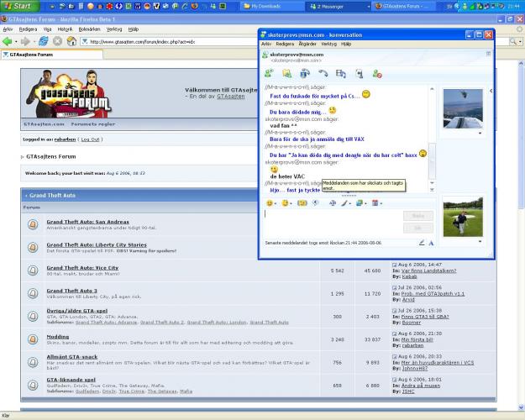Go to Firefox home page icon
This screenshot has height=420, width=525.
pyautogui.click(x=72, y=41)
